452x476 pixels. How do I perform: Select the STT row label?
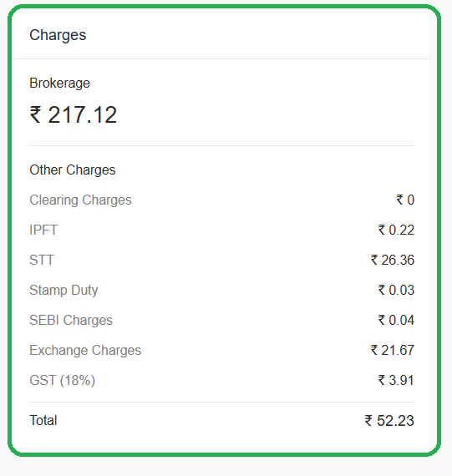click(x=42, y=260)
